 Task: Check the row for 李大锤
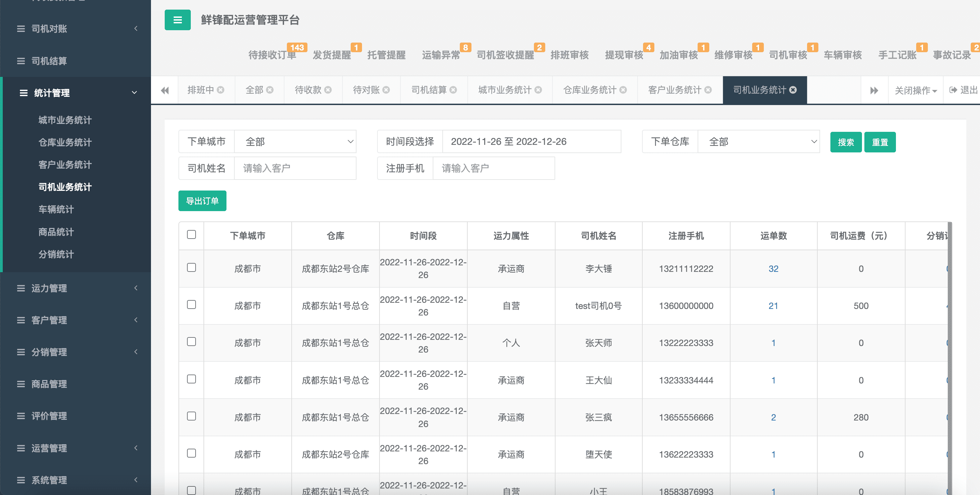191,267
